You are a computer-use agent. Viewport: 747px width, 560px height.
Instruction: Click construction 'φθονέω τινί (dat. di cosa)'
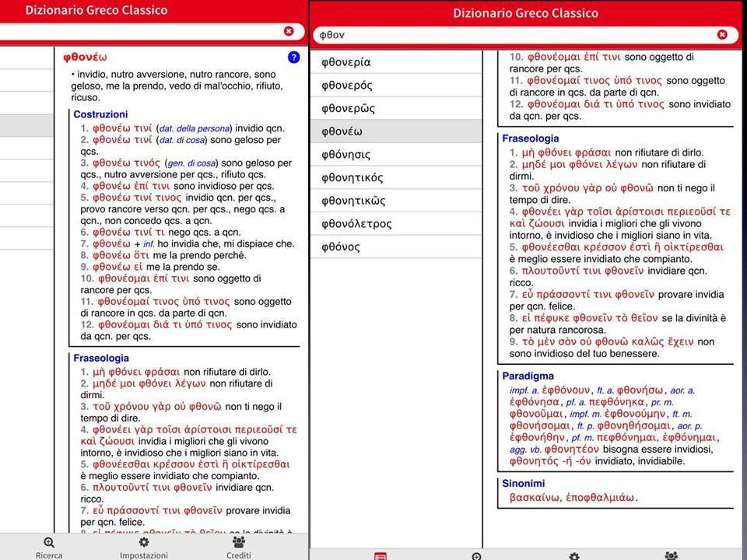150,140
